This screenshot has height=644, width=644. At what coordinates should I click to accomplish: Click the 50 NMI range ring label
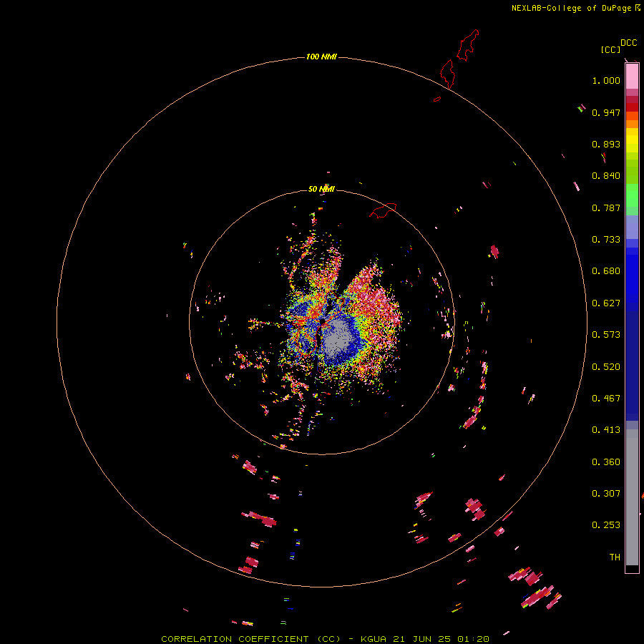click(321, 189)
